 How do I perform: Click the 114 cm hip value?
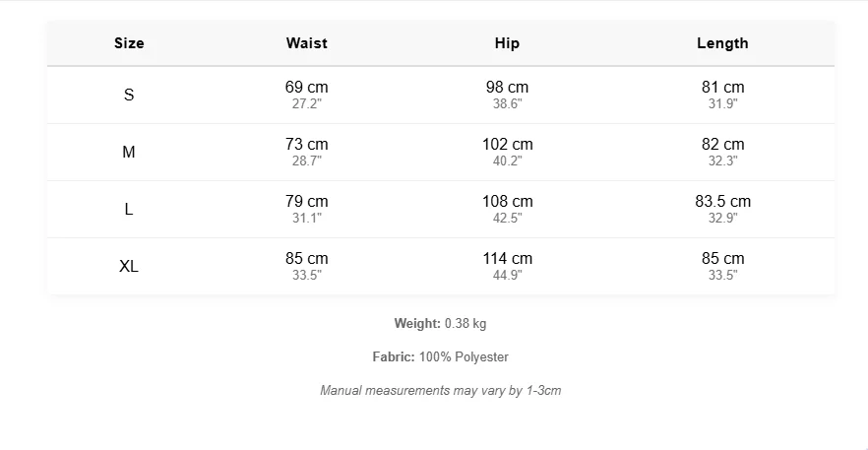point(507,259)
